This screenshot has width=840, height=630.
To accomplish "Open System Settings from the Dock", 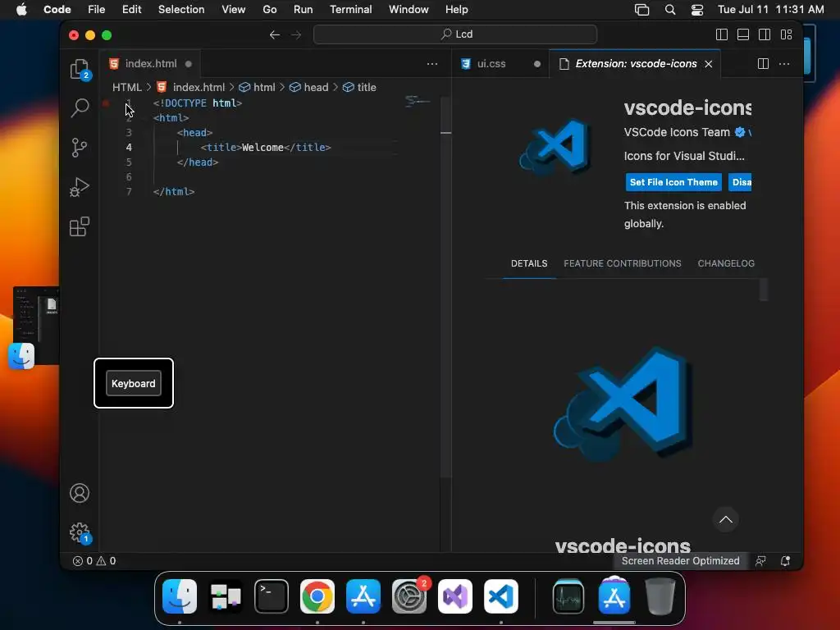I will [x=409, y=596].
